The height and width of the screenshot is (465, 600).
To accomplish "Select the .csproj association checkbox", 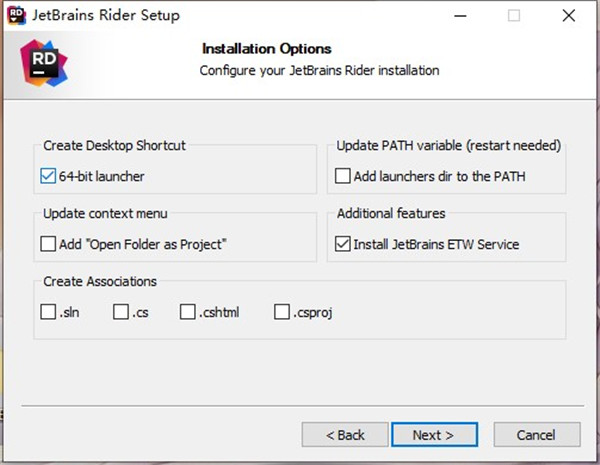I will click(282, 312).
